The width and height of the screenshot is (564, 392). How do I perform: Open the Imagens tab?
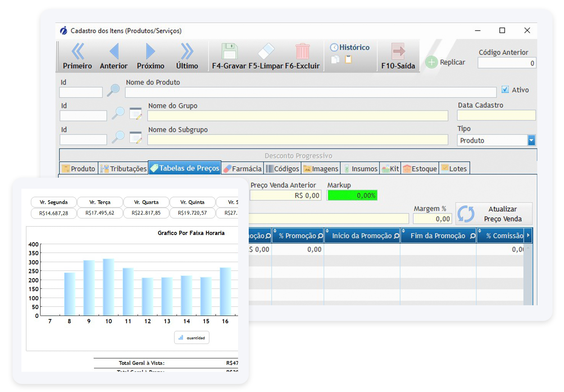click(x=321, y=168)
